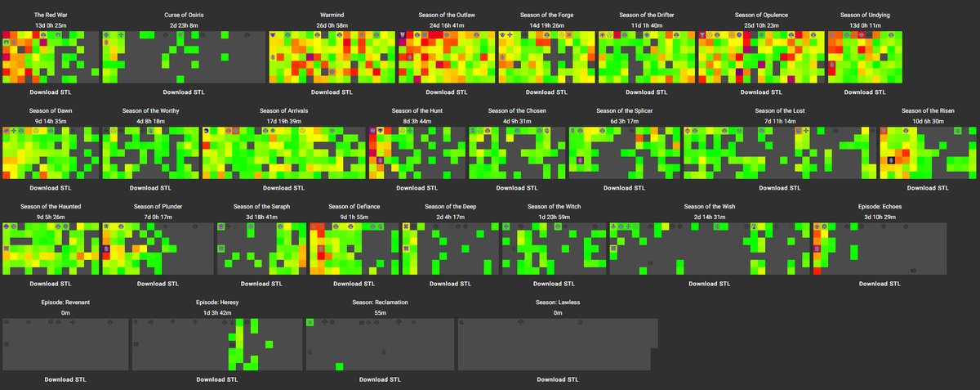Screen dimensions: 980x390
Task: Select the Season: Reclamation heatmap
Action: [x=381, y=344]
